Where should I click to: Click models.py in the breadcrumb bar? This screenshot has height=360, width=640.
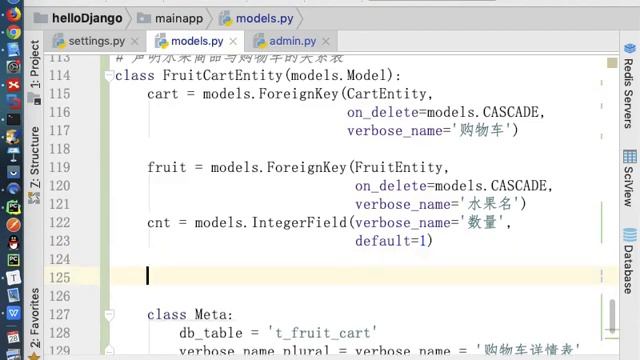(x=264, y=18)
